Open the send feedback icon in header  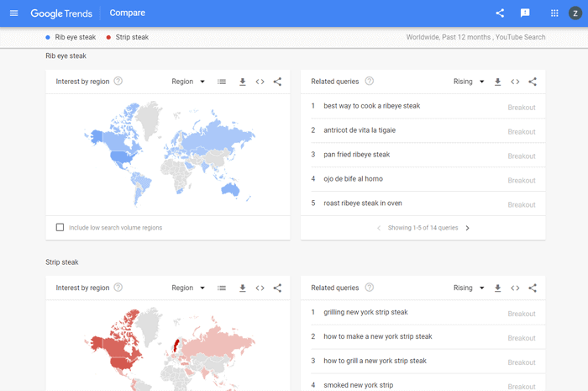[525, 13]
